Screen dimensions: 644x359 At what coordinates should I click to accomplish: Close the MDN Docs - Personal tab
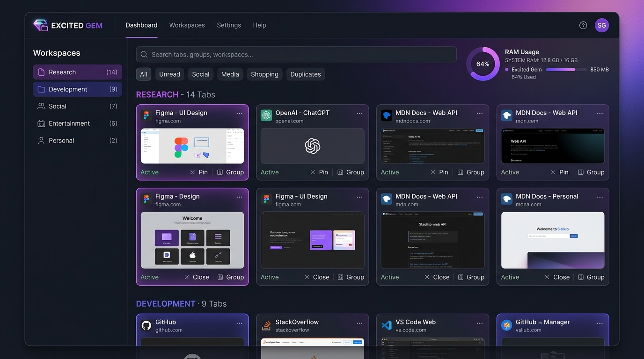coord(557,277)
